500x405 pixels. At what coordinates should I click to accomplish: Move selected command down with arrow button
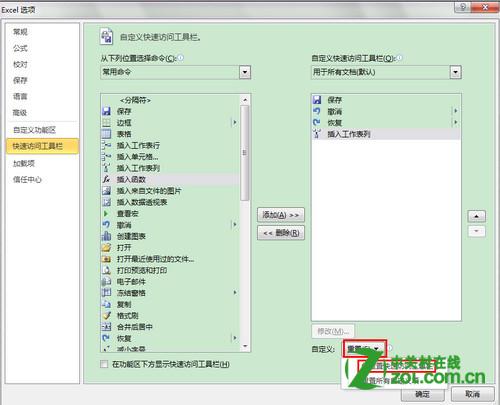point(477,231)
